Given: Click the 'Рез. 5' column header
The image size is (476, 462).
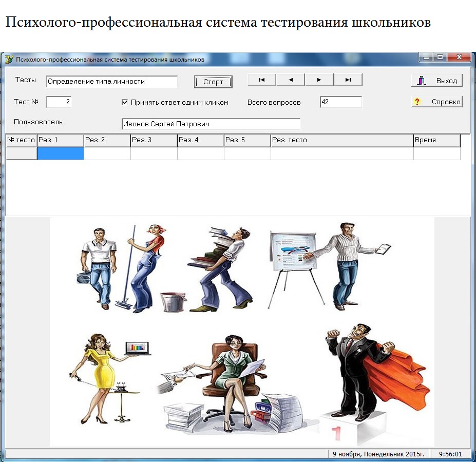Looking at the screenshot, I should [247, 140].
